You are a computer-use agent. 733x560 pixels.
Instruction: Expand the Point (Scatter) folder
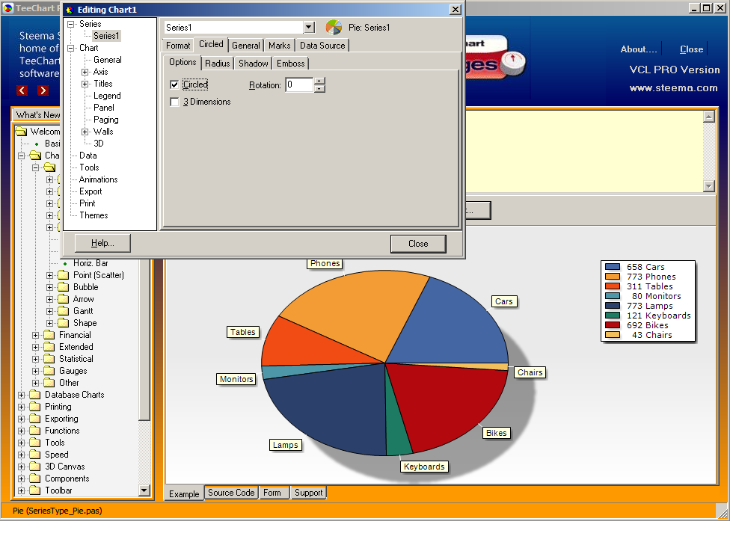[x=49, y=275]
